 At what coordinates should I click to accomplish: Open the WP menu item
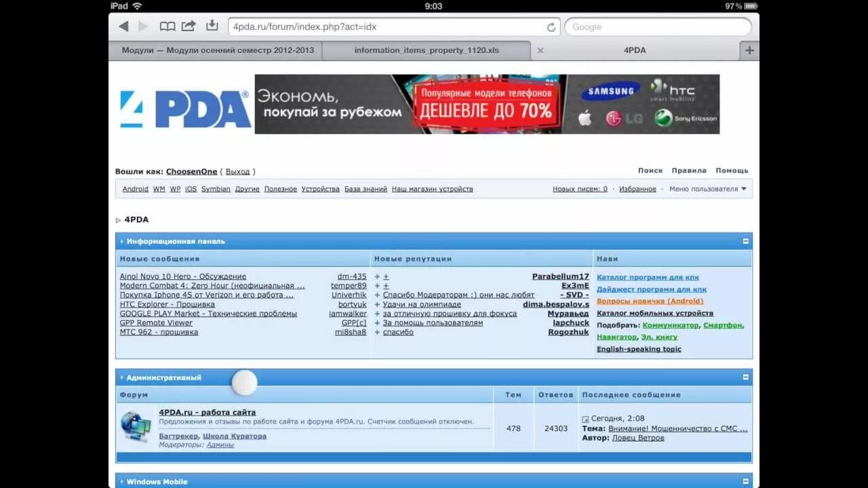point(175,189)
